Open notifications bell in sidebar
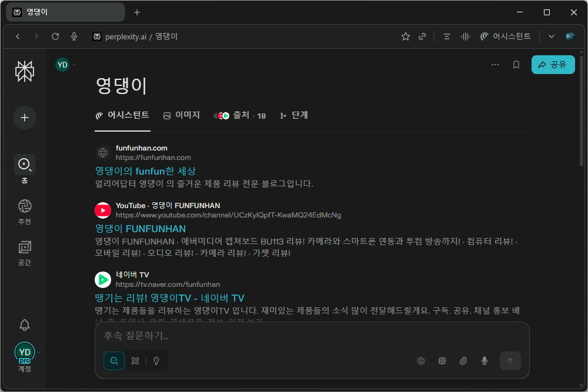This screenshot has width=588, height=392. click(25, 324)
